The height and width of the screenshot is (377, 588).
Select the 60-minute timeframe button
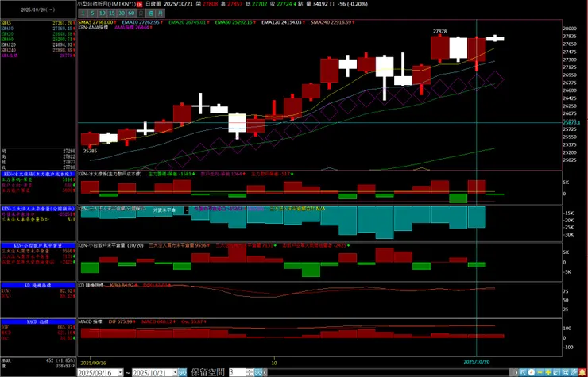(131, 13)
